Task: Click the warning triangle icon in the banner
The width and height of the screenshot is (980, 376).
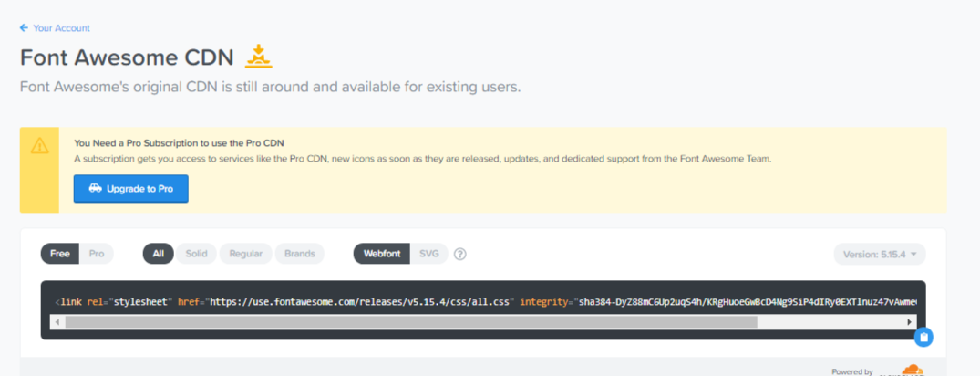Action: [x=39, y=146]
